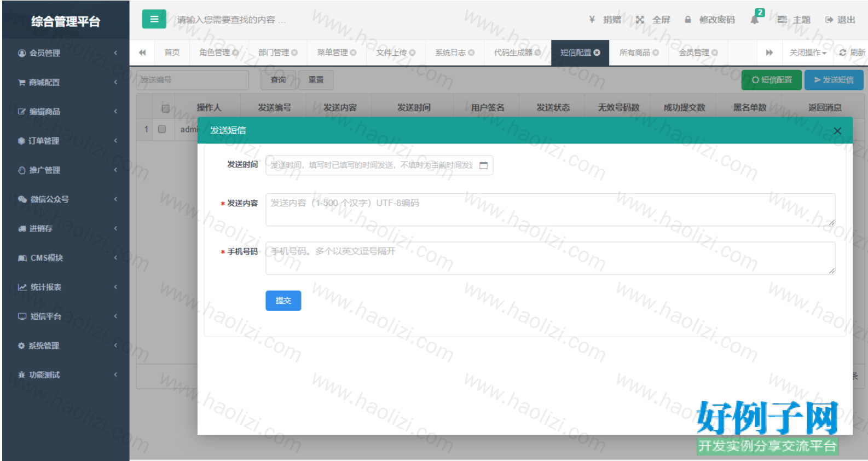Click the fullscreen 全屏 icon
Screen dimensions: 868x461
click(640, 20)
